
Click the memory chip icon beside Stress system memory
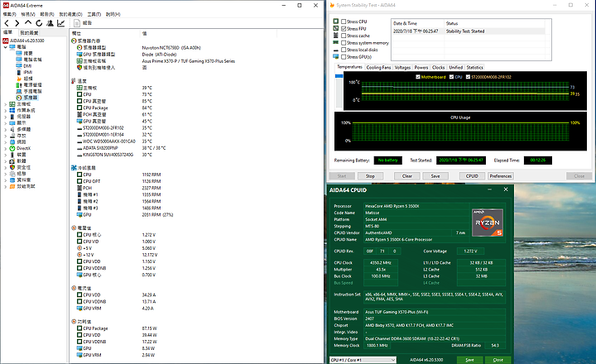[335, 42]
